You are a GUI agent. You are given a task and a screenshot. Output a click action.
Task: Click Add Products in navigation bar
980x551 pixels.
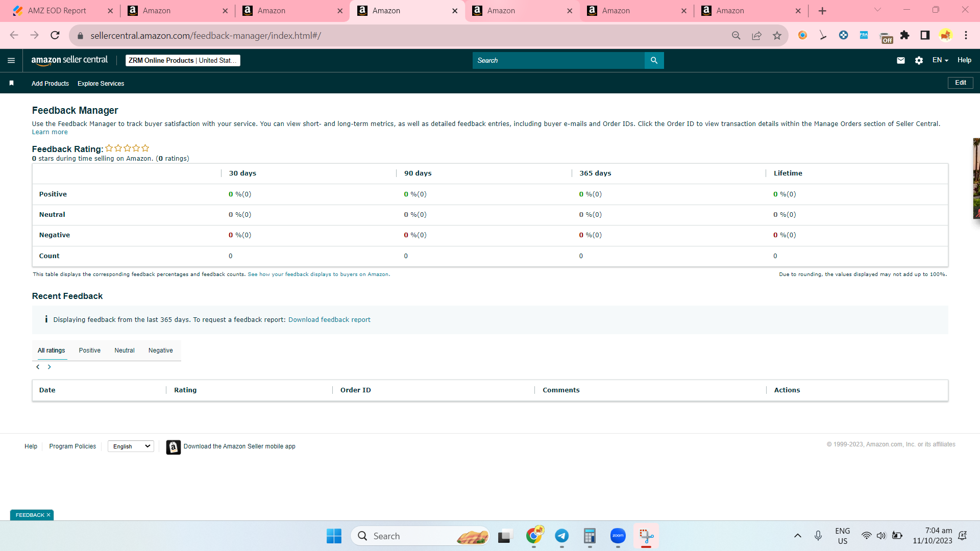pos(50,84)
